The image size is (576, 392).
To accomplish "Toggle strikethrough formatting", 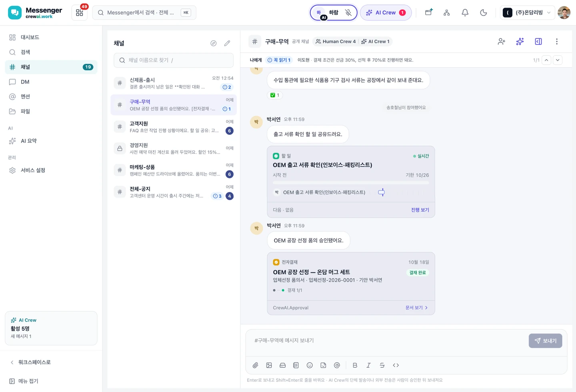I will pos(382,365).
